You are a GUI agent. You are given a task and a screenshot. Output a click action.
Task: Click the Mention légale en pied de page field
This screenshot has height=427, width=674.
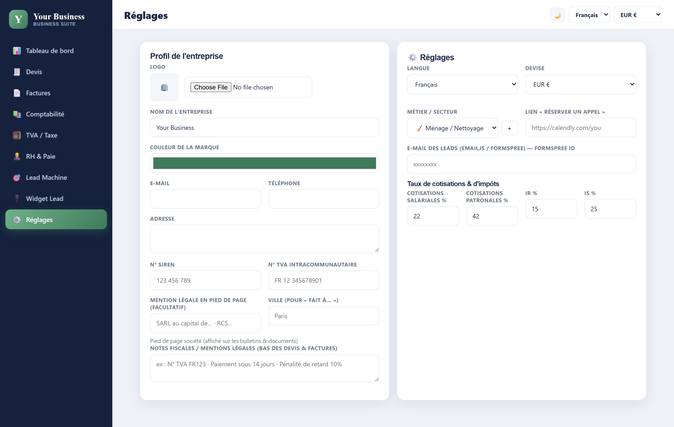pyautogui.click(x=205, y=323)
